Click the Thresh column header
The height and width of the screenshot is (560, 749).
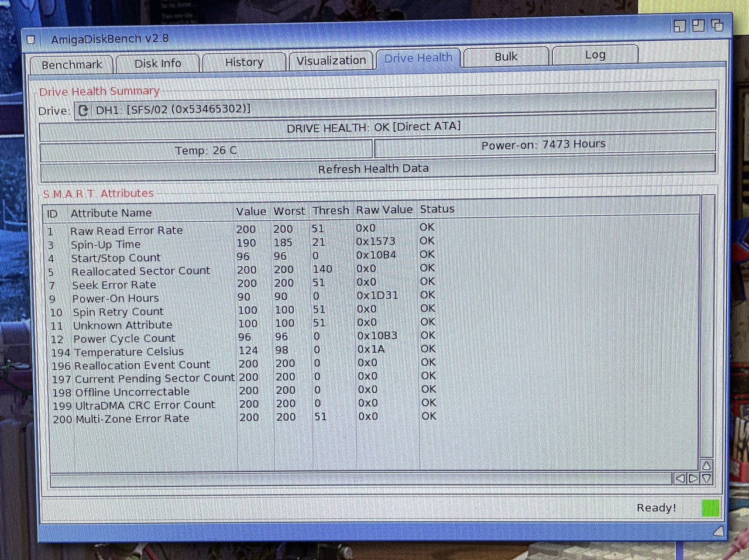(331, 210)
